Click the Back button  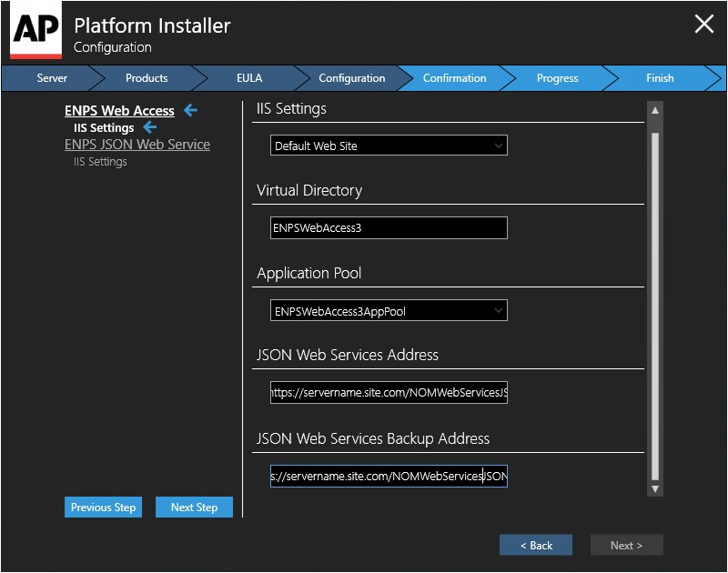point(536,545)
